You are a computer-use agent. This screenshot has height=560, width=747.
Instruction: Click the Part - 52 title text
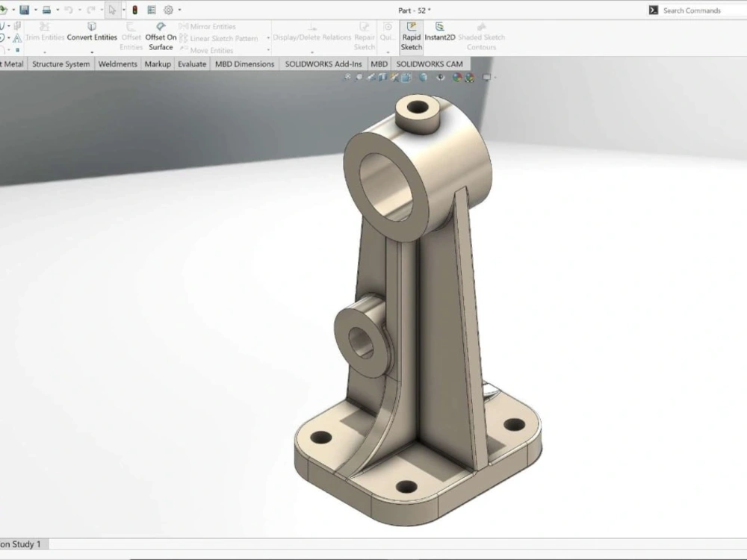(x=414, y=10)
